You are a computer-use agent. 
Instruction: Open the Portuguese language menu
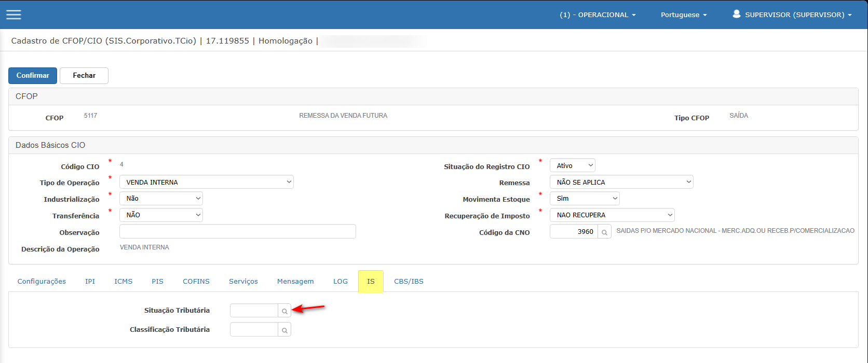(683, 15)
